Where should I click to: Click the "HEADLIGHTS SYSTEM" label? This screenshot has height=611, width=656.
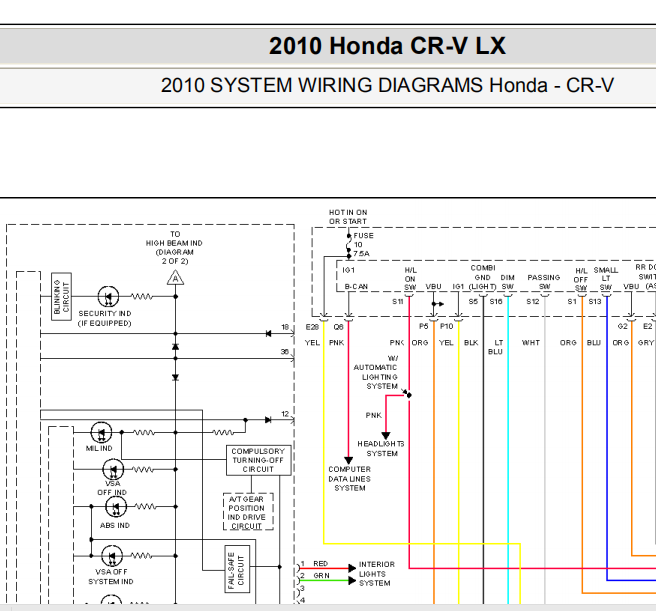coord(381,449)
